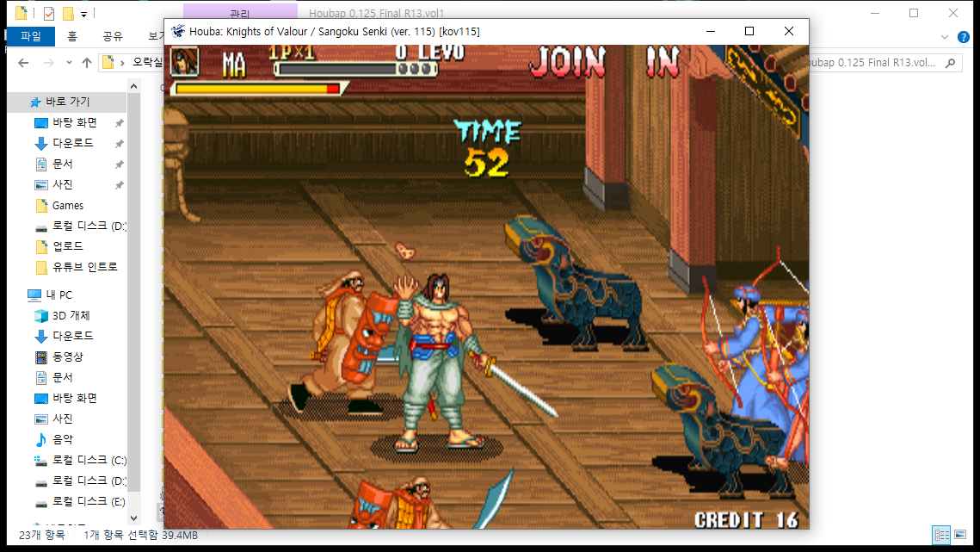Open 사진 under quick access
This screenshot has width=980, height=552.
(63, 184)
